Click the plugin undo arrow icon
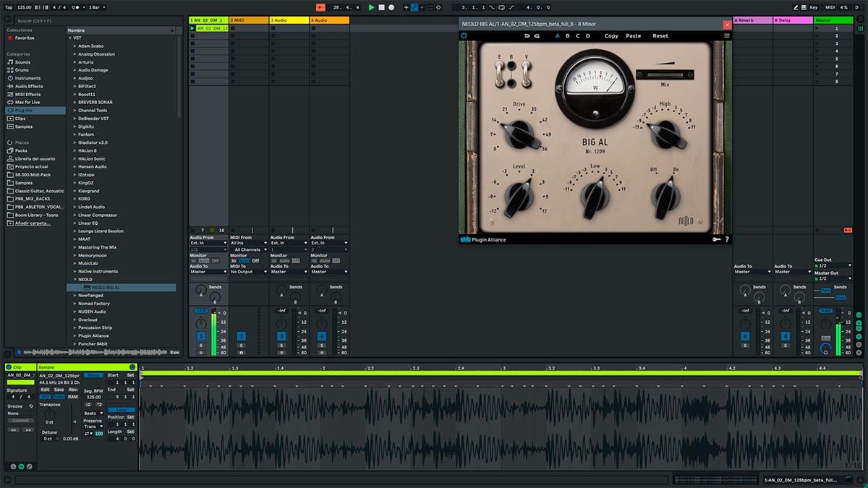Screen dimensions: 868x488 pos(527,35)
